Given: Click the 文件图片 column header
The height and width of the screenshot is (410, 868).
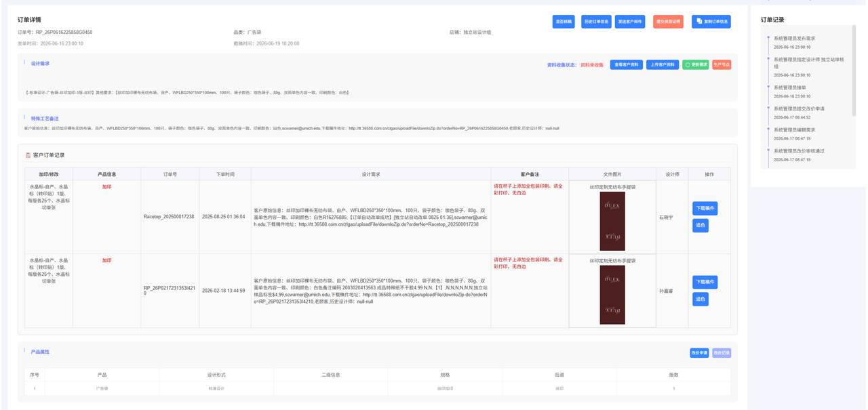Looking at the screenshot, I should tap(612, 174).
